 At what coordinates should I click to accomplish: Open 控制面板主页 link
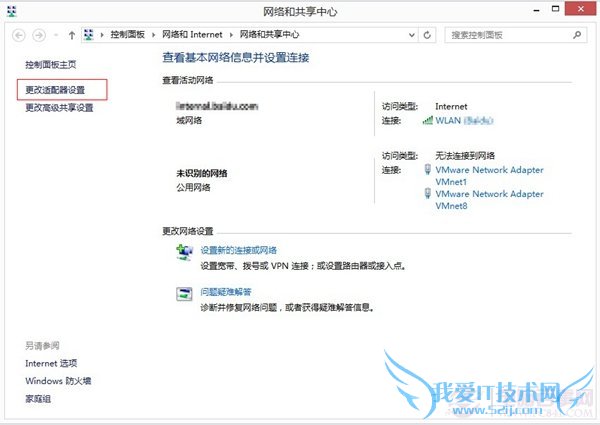point(51,65)
